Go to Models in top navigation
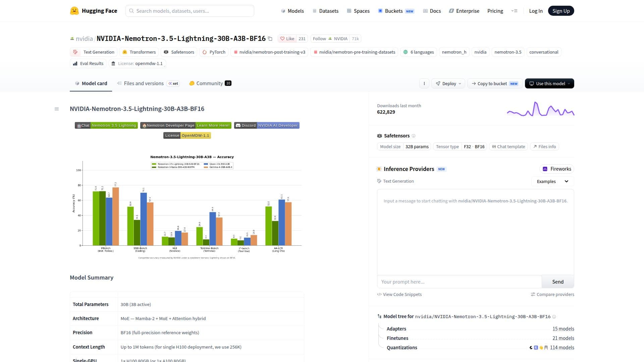The height and width of the screenshot is (362, 644). [292, 11]
